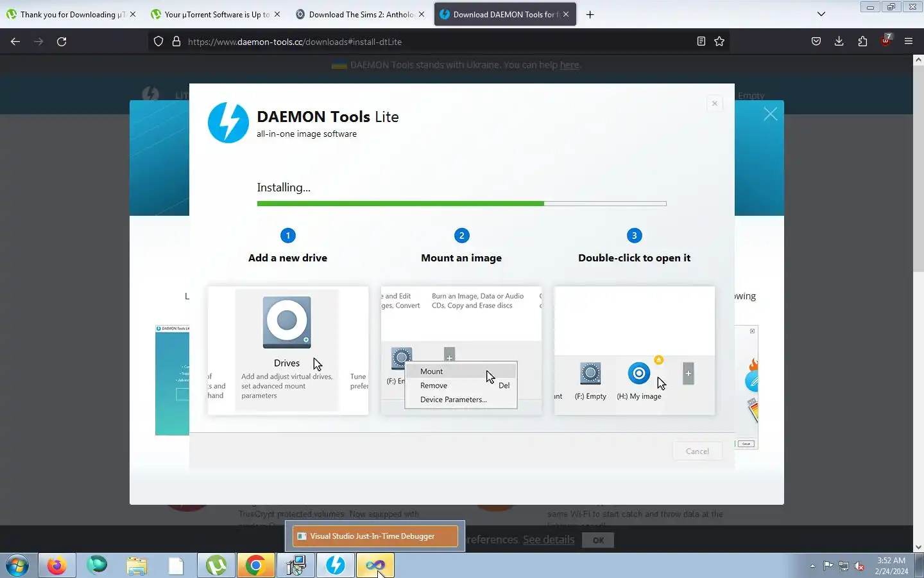Click the Mount an image heading
Screen dimensions: 924x578
(461, 258)
